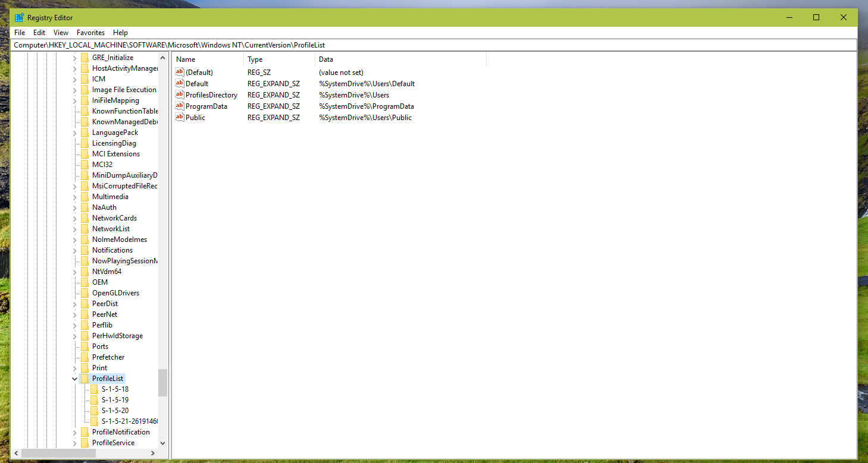Expand the PeerDist key
The image size is (868, 463).
click(75, 304)
